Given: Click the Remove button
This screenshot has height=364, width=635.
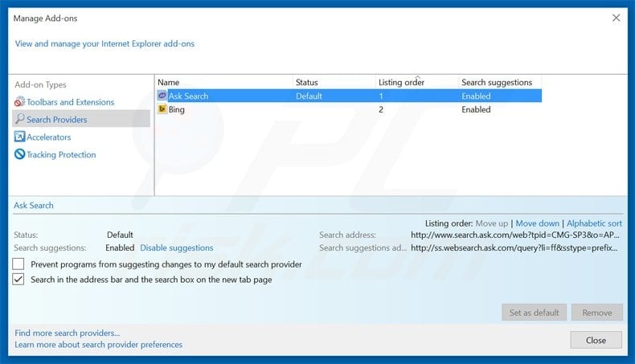Looking at the screenshot, I should (x=597, y=313).
